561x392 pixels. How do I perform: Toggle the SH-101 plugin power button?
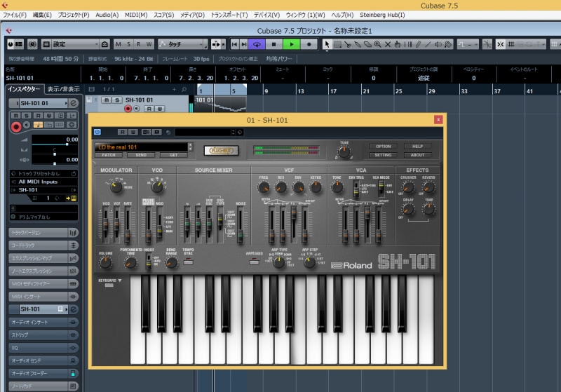pos(97,131)
